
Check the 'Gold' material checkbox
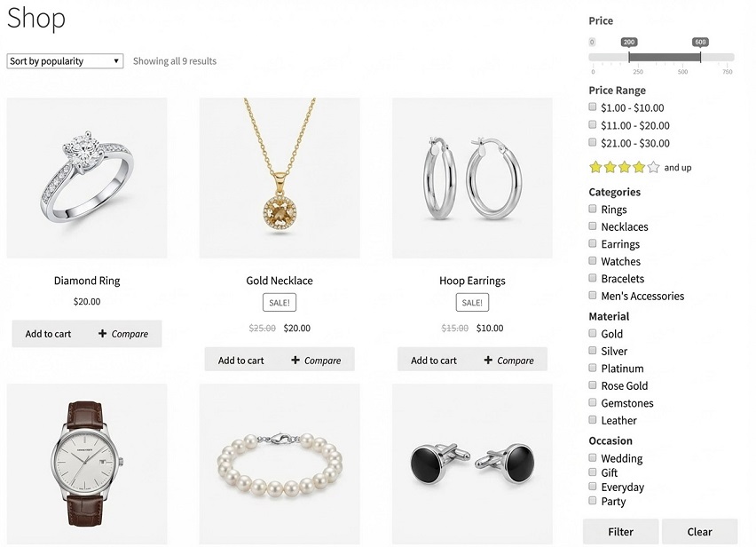[593, 334]
